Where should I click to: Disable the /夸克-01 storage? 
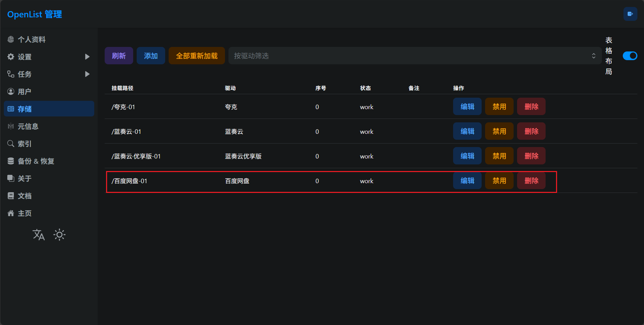(499, 107)
